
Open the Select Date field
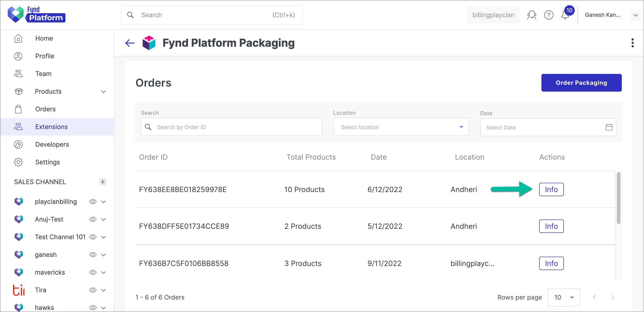[x=548, y=127]
